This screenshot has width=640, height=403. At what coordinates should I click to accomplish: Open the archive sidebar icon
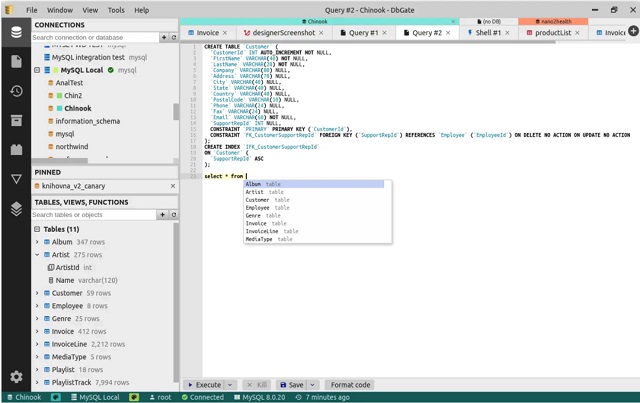click(16, 120)
